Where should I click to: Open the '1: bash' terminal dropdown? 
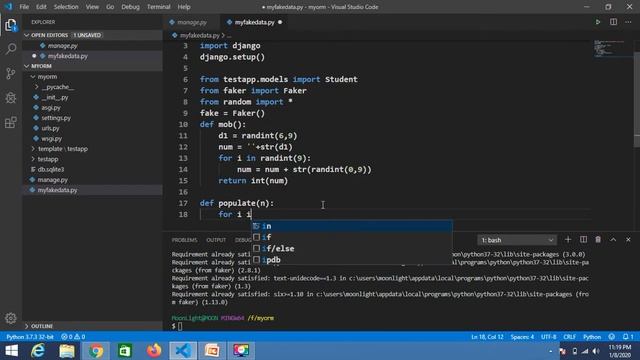(x=516, y=240)
